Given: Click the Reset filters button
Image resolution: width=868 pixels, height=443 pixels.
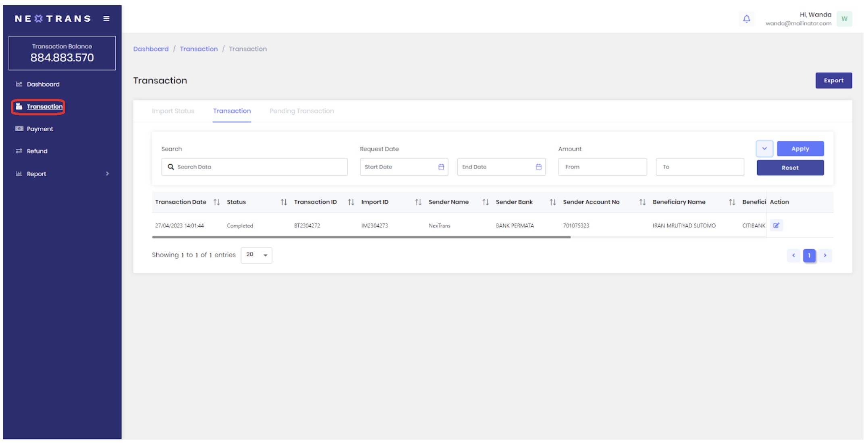Looking at the screenshot, I should point(790,168).
